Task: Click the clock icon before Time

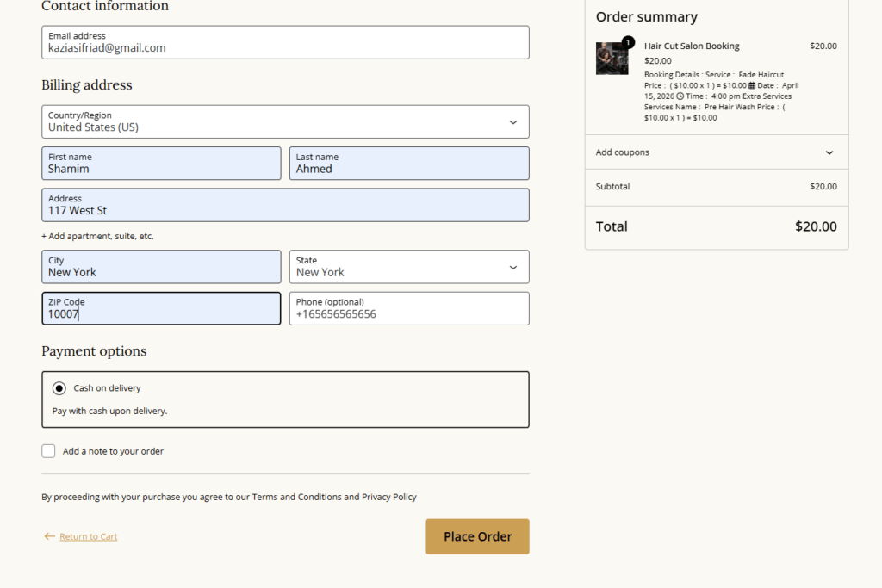Action: 680,96
